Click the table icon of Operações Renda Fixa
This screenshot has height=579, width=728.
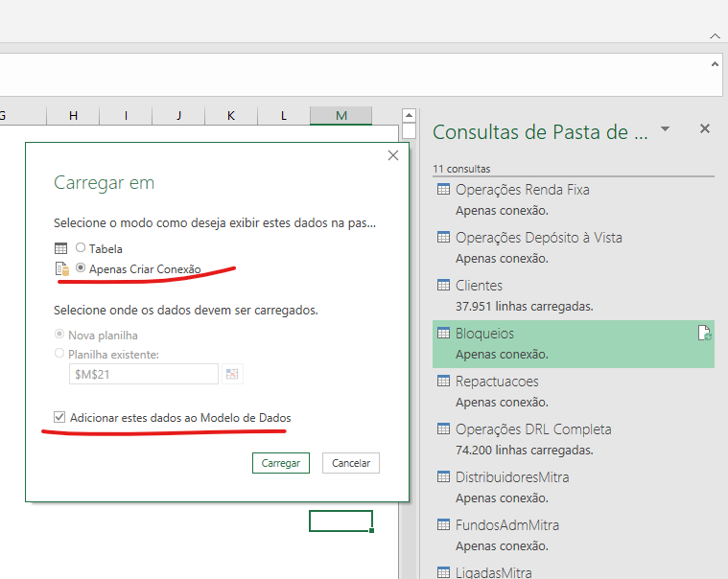[x=443, y=189]
